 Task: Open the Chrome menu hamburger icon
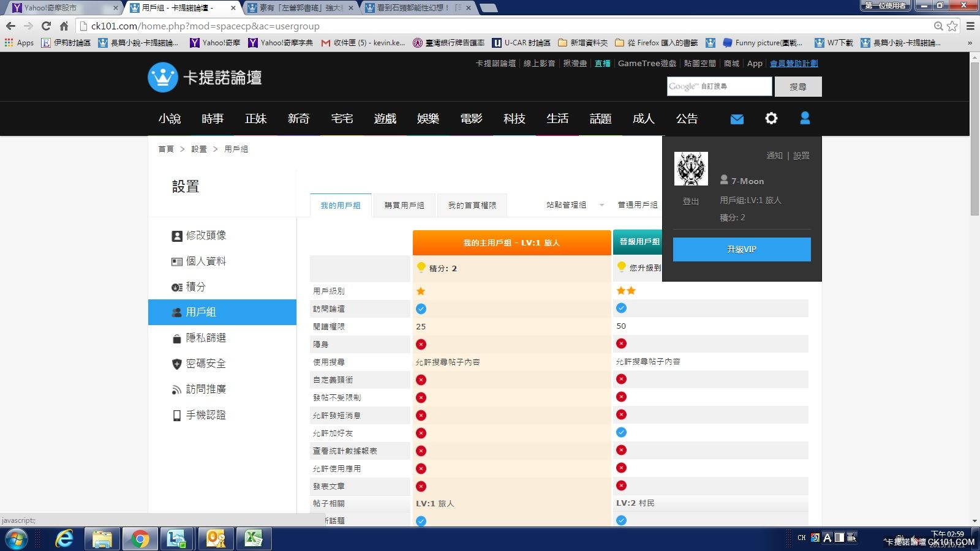pyautogui.click(x=970, y=26)
